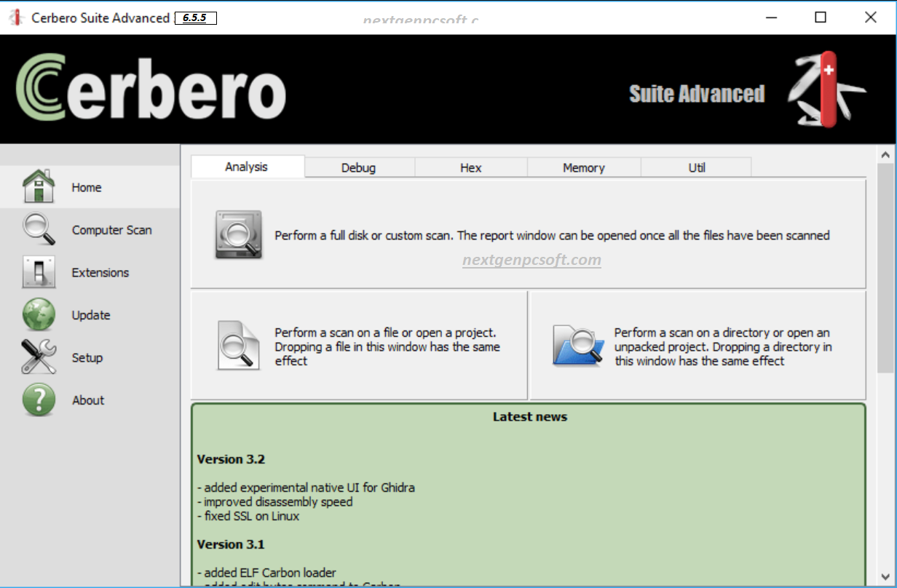Open the nextgenpcsoft.com link
This screenshot has height=588, width=897.
531,260
